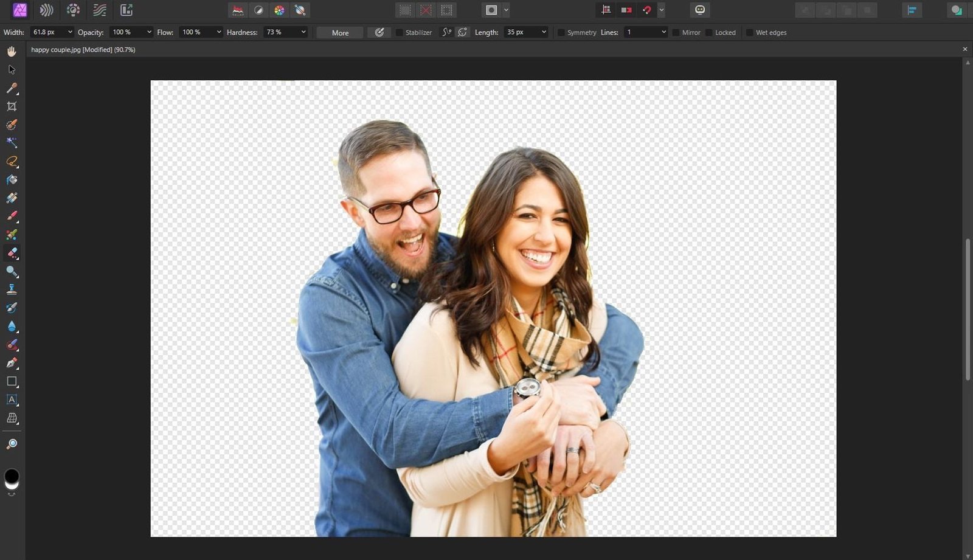Choose the Clone Stamp tool
The height and width of the screenshot is (560, 973).
tap(12, 289)
